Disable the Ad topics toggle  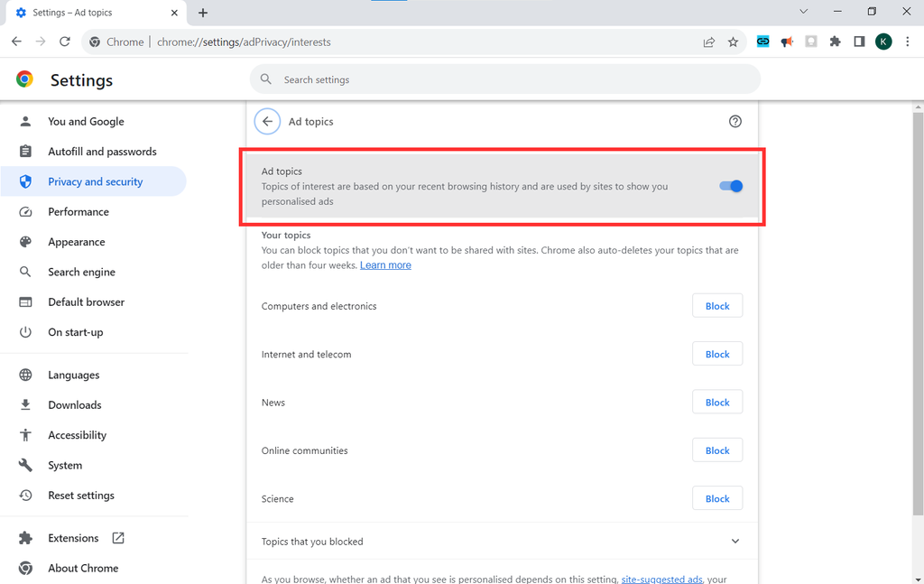(730, 186)
